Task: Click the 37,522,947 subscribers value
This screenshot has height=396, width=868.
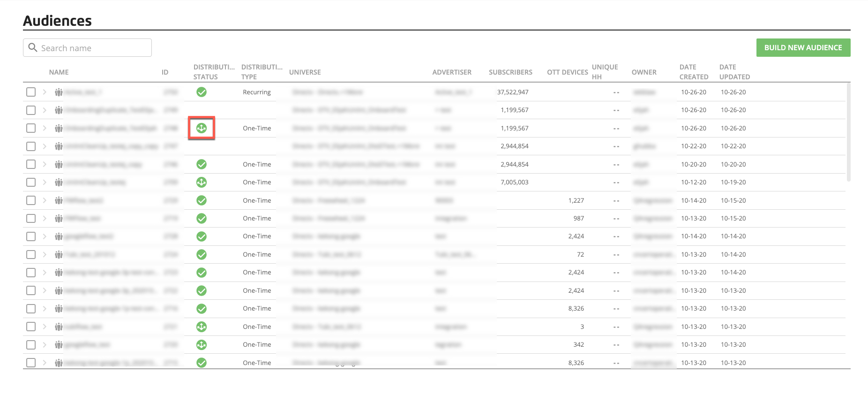Action: [513, 92]
